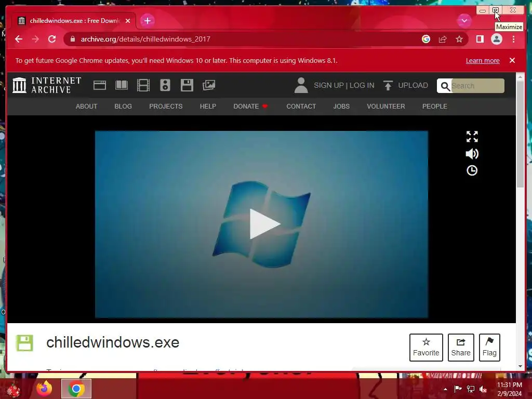Click the Learn more link
Screen dimensions: 532x399
tap(483, 60)
